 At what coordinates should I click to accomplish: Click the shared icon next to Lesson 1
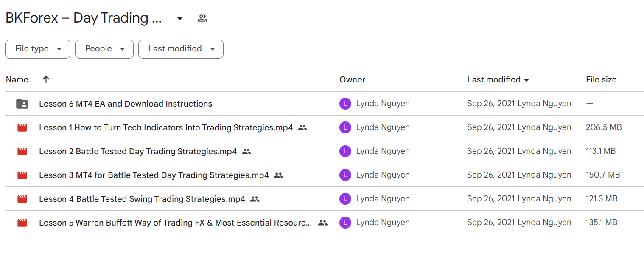(x=302, y=127)
